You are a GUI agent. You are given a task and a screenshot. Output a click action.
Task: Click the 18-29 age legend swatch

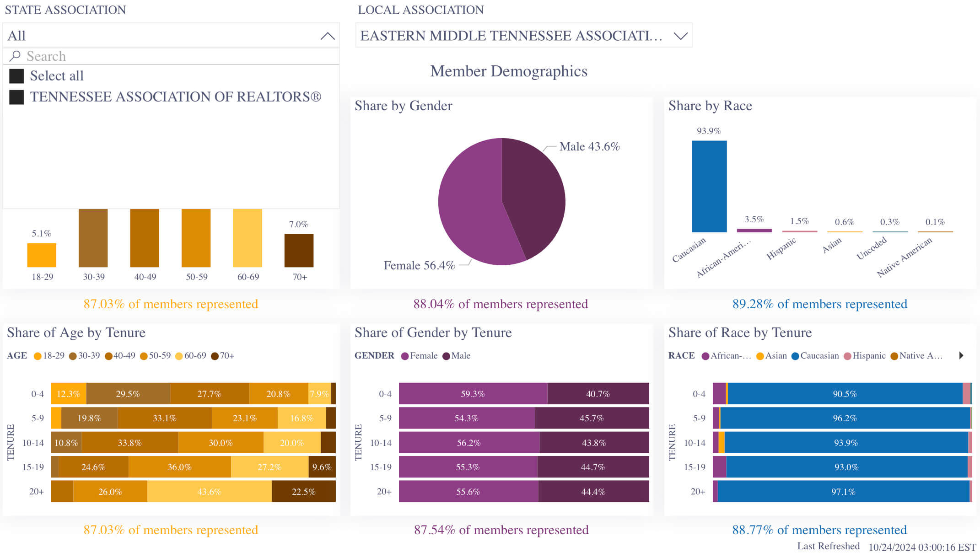coord(38,356)
